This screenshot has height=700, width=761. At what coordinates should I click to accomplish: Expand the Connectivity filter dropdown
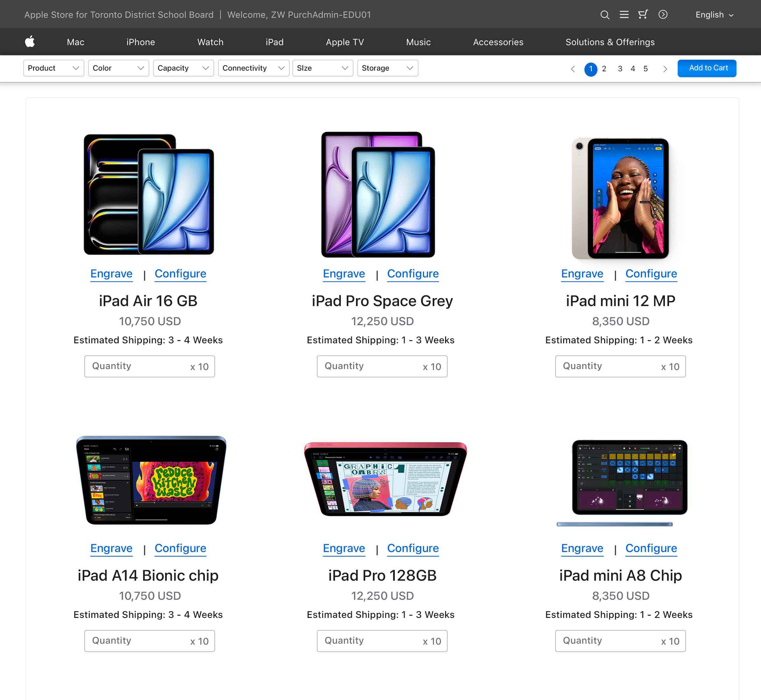tap(254, 68)
